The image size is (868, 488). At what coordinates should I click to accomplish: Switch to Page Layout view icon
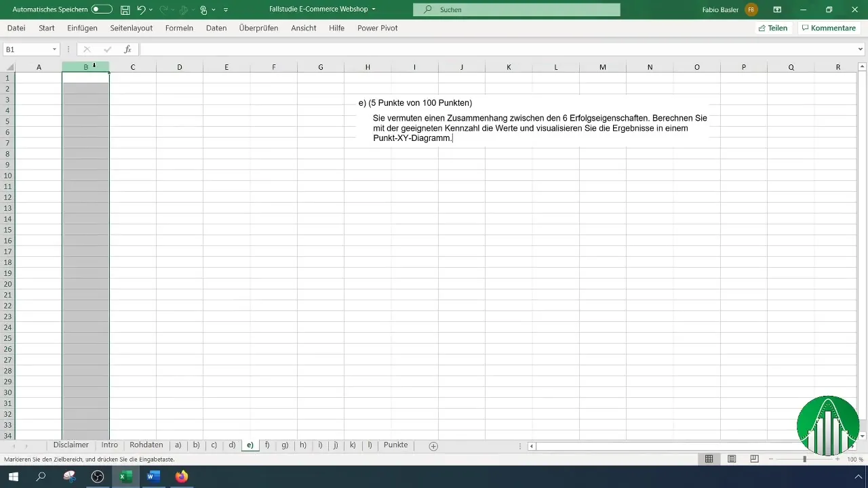tap(732, 459)
